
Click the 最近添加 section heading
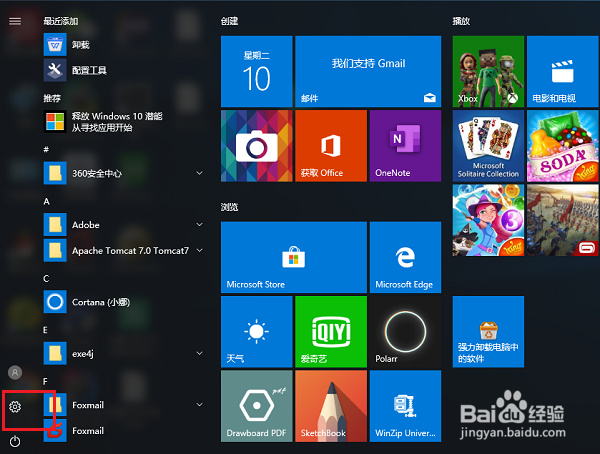click(60, 21)
